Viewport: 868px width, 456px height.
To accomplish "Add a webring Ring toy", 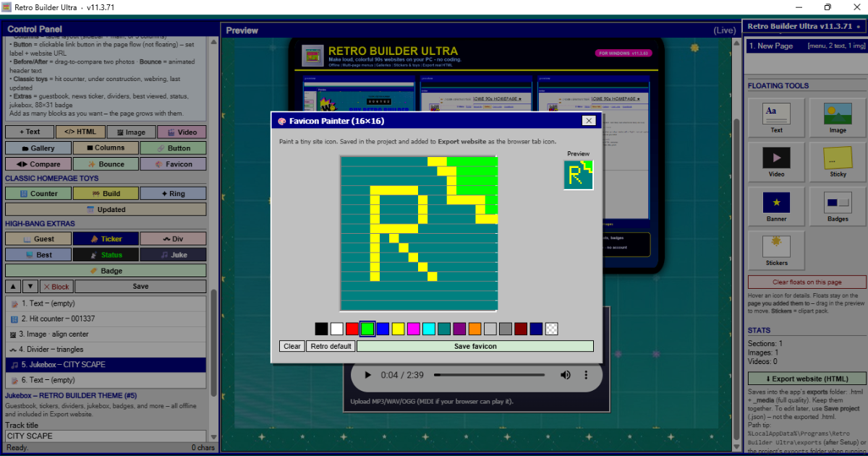I will pos(173,193).
